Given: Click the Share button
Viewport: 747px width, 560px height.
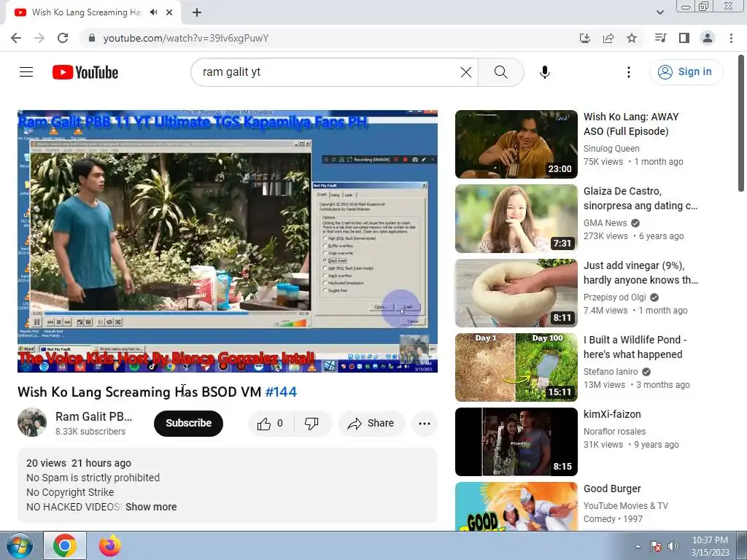Looking at the screenshot, I should 371,424.
